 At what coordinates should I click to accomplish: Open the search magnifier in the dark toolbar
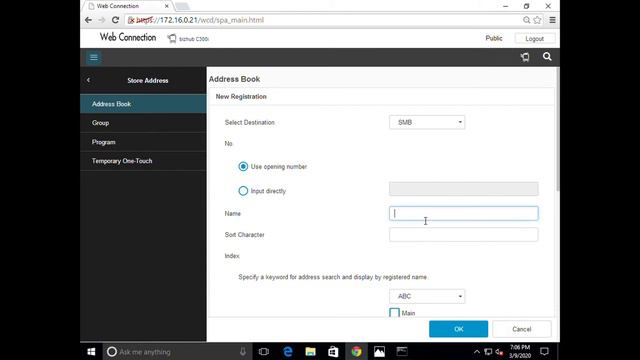(547, 57)
